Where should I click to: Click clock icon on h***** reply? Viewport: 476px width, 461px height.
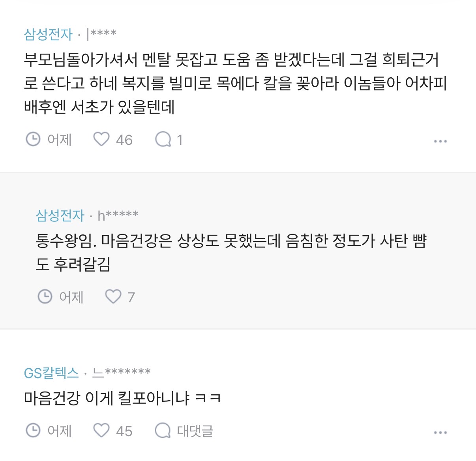pos(45,296)
